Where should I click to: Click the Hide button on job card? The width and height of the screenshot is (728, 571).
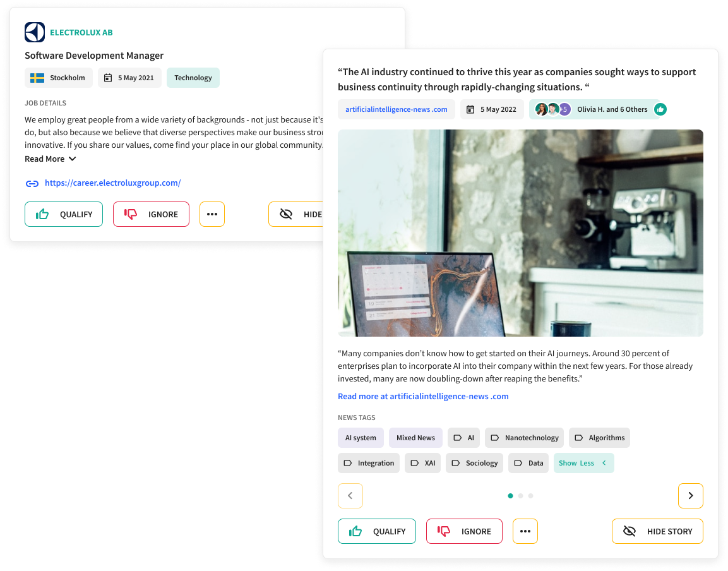coord(295,214)
